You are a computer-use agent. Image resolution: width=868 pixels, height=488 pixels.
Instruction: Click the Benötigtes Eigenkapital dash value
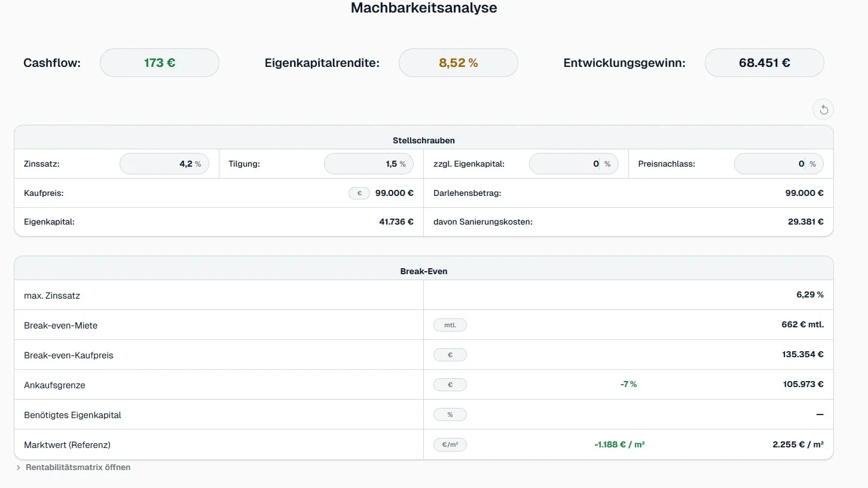[820, 415]
